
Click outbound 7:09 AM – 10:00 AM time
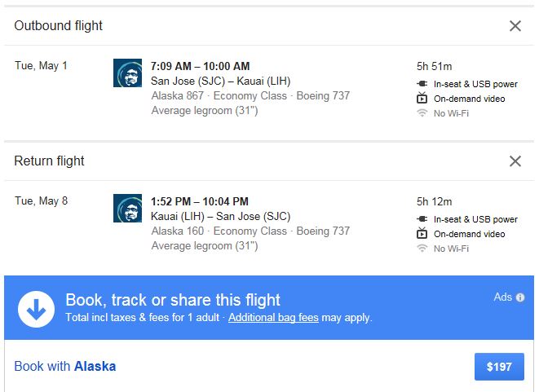point(201,66)
